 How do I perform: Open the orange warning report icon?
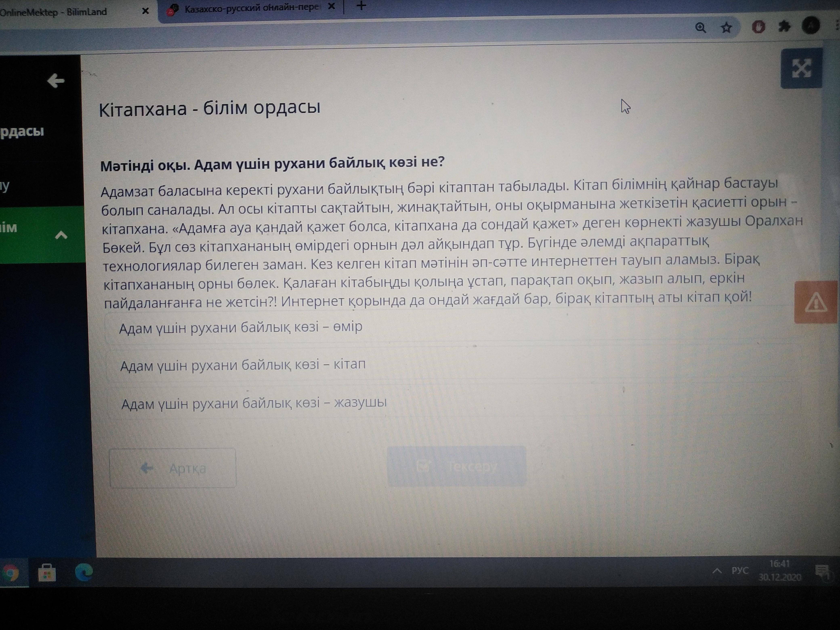[816, 303]
